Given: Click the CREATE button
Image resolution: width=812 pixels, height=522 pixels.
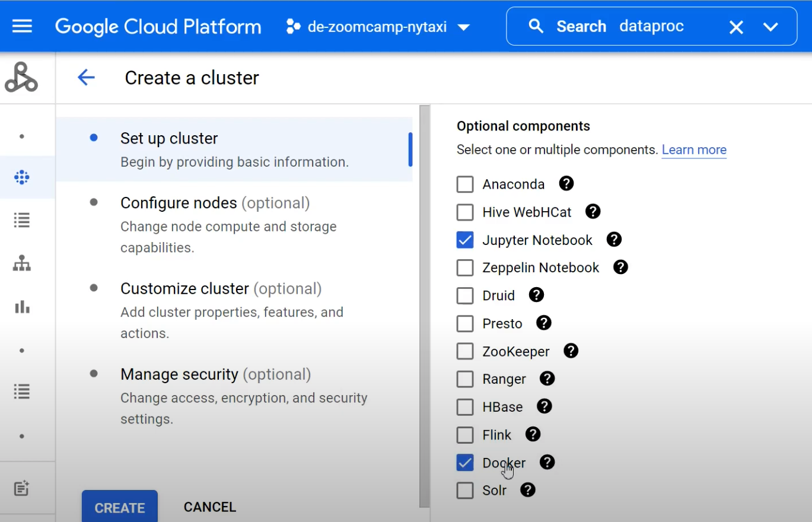Looking at the screenshot, I should [120, 507].
